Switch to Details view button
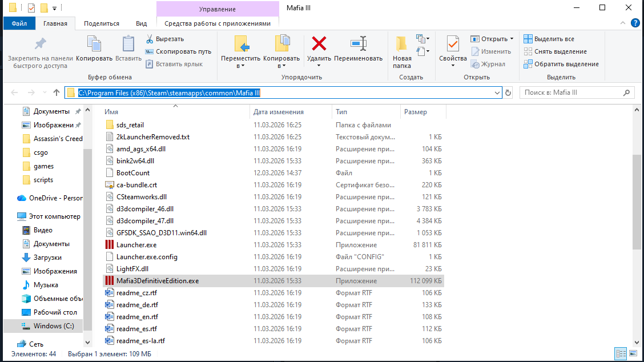 coord(621,353)
